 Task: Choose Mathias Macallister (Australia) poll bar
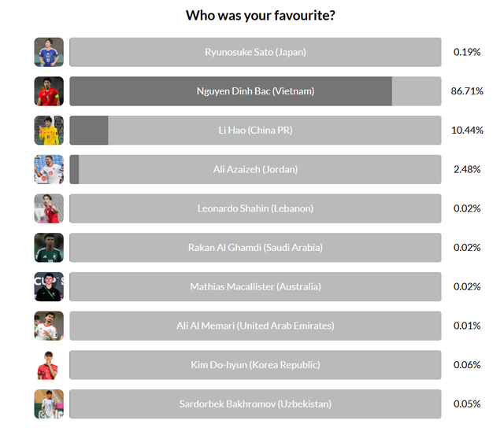point(255,286)
